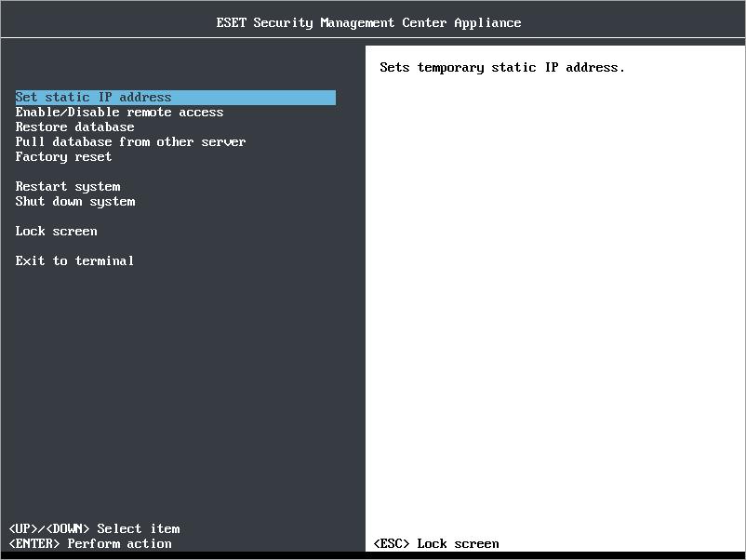The image size is (746, 560).
Task: Choose the 'Factory reset' option
Action: (x=63, y=157)
